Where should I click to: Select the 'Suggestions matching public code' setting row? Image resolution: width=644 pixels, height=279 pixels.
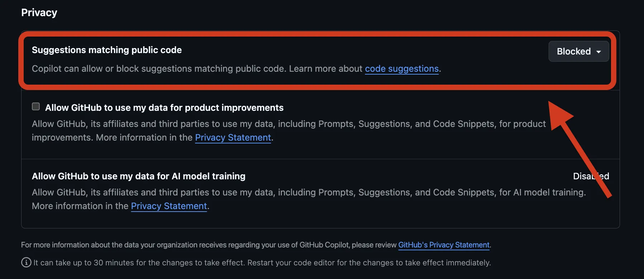106,50
